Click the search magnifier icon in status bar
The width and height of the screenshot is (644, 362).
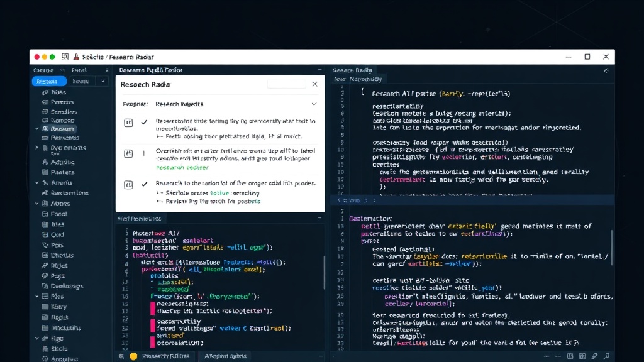tap(606, 356)
